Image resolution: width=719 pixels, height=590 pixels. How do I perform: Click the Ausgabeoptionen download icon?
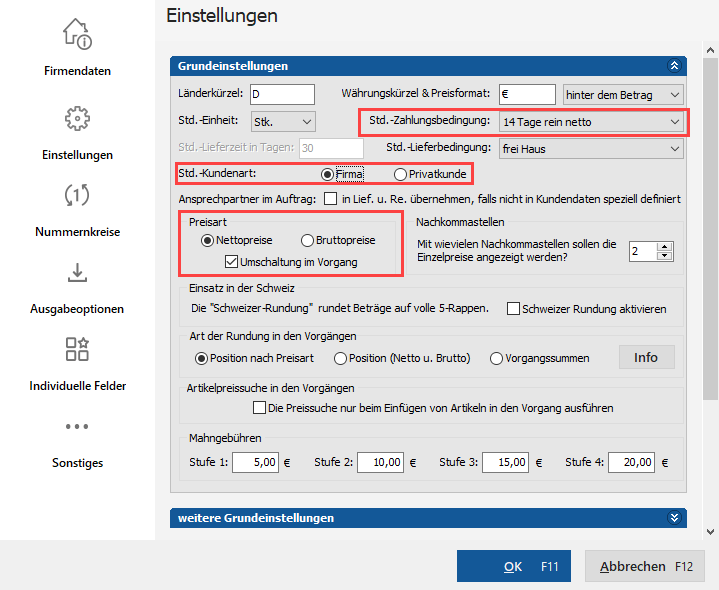(x=77, y=272)
